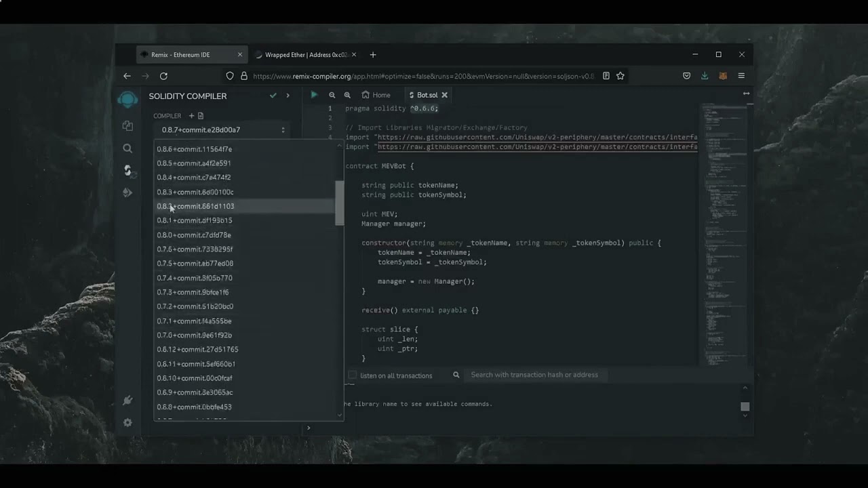Click the small chevron below the compiler panel

(x=309, y=428)
